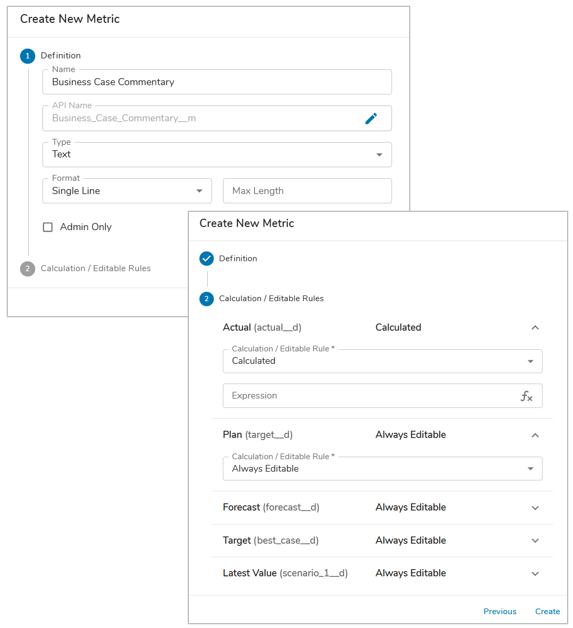Open the Always Editable rule dropdown for Plan
This screenshot has width=573, height=628.
[382, 469]
